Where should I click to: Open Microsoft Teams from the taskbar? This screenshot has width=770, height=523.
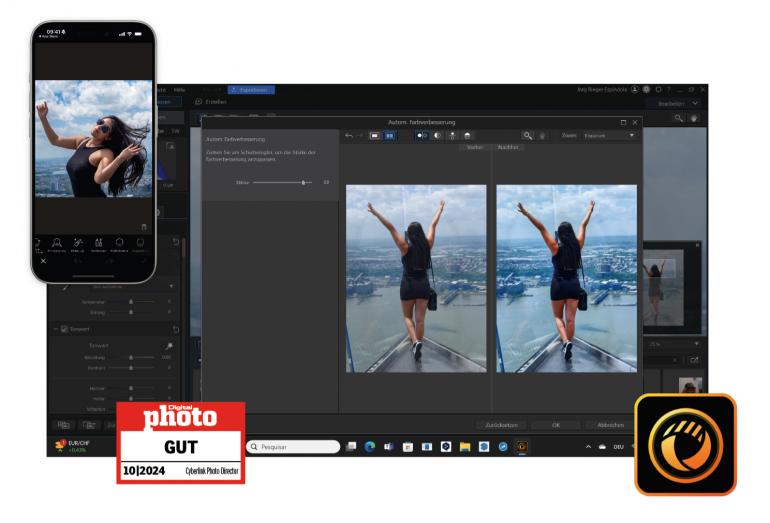pyautogui.click(x=389, y=446)
